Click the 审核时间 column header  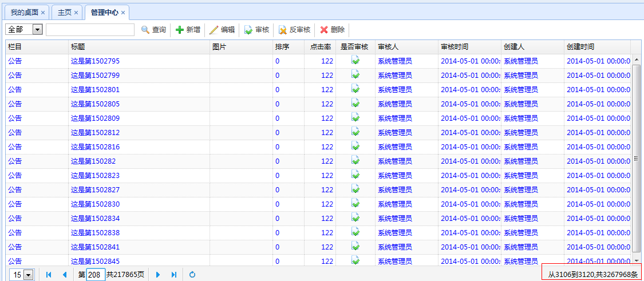tap(469, 47)
